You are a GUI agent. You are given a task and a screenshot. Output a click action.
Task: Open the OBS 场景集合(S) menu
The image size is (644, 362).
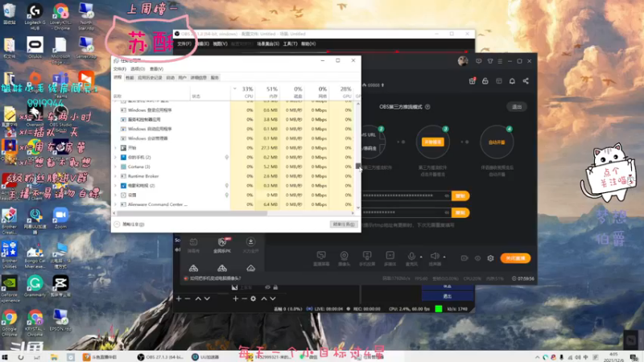268,44
